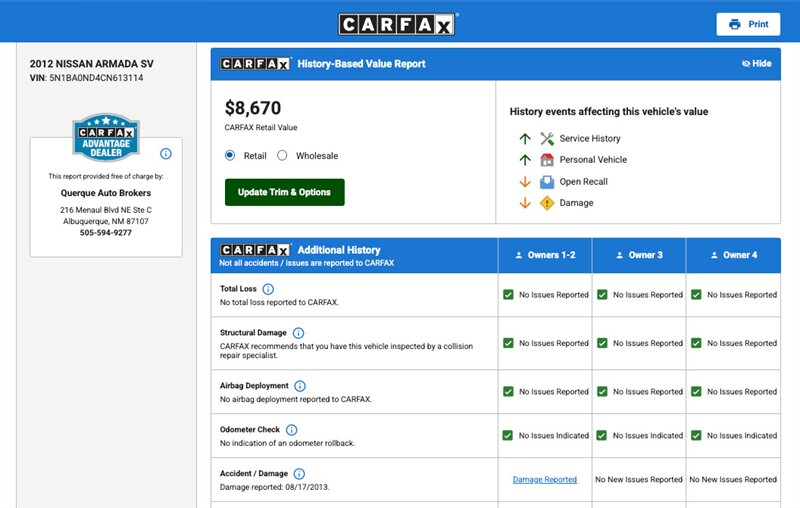This screenshot has width=800, height=508.
Task: Hide the History-Based Value Report section
Action: [757, 64]
